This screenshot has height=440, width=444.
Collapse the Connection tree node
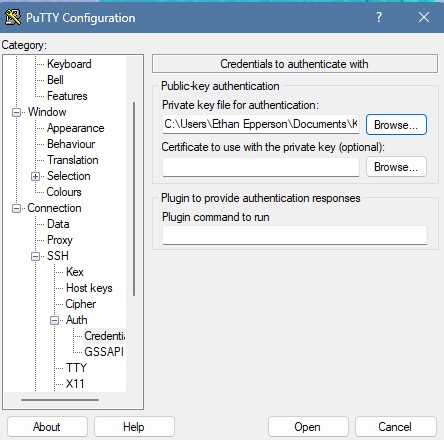pos(16,208)
